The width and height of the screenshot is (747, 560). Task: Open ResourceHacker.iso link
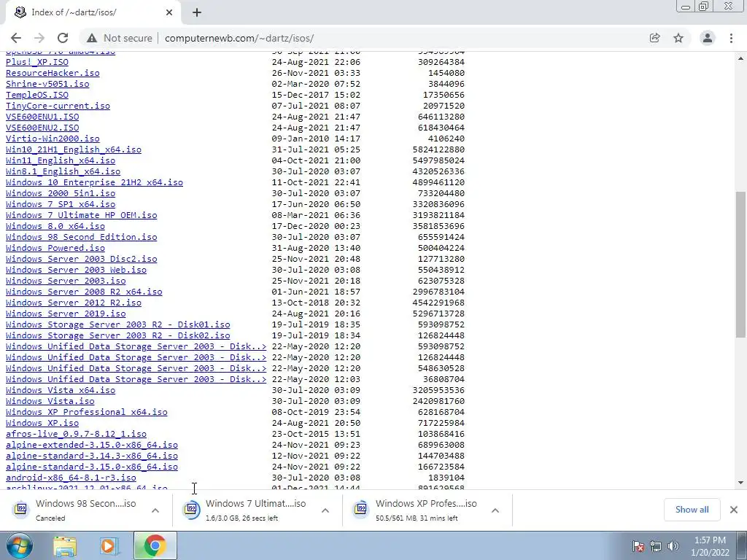(53, 73)
